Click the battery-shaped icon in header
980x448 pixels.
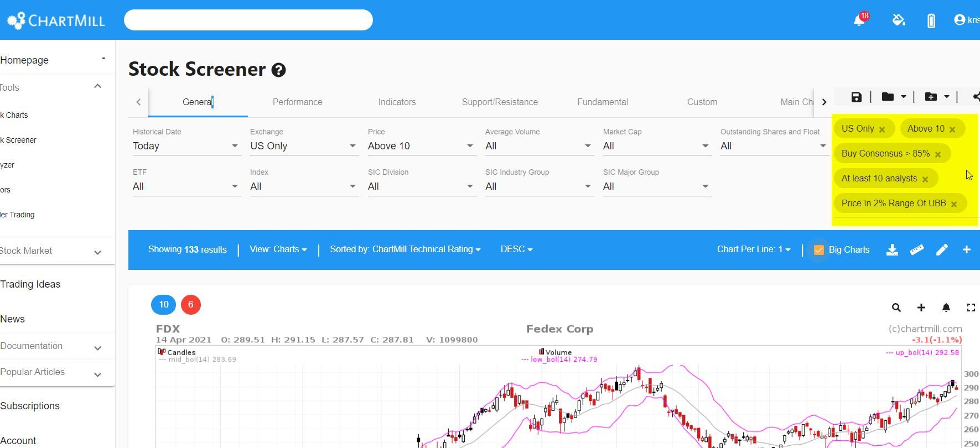931,20
